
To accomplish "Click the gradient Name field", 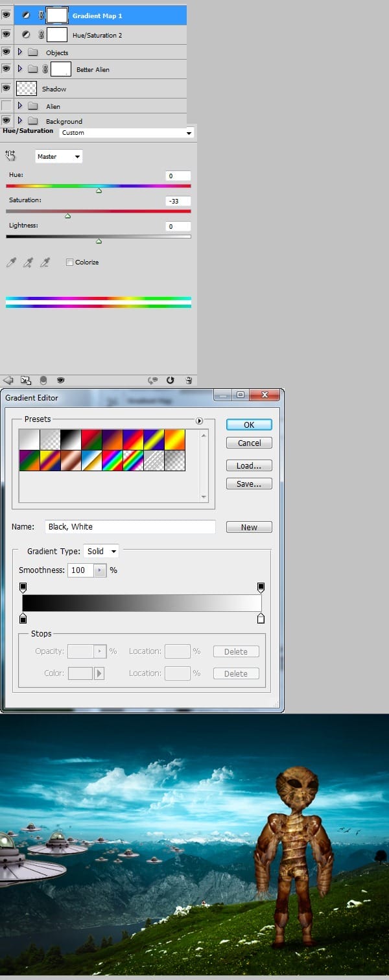I will pos(130,527).
